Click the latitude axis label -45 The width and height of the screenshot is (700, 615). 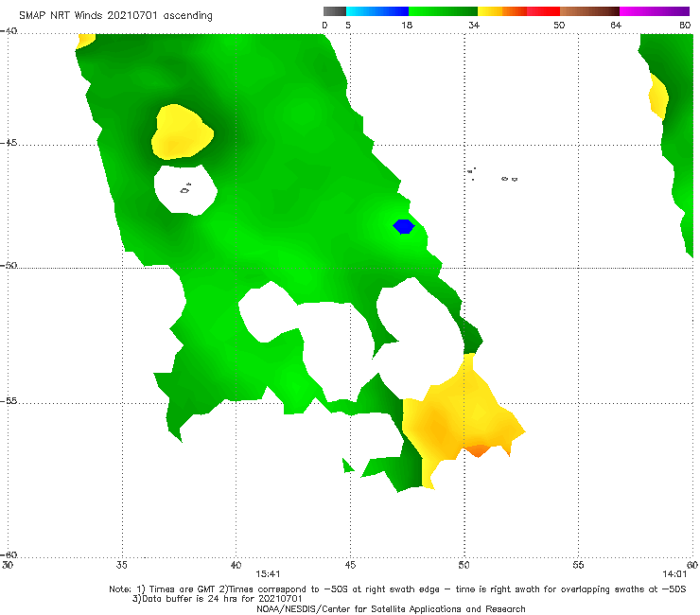pos(9,143)
